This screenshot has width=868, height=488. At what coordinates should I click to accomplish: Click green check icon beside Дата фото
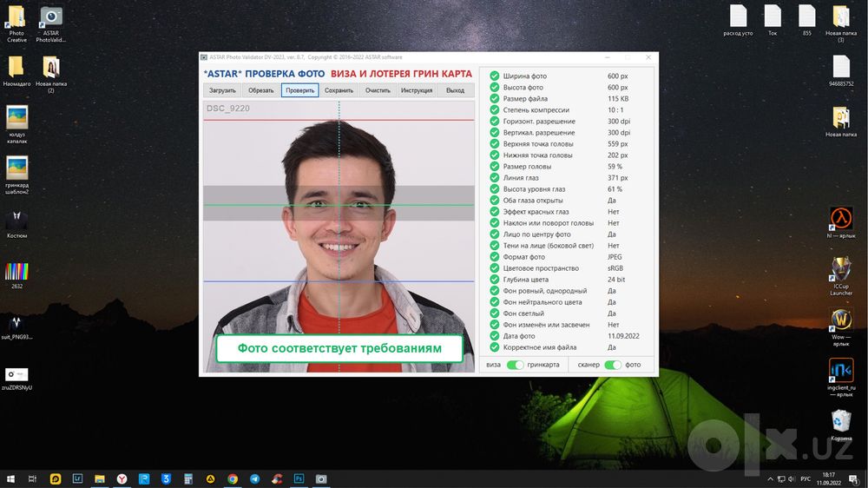tap(495, 336)
